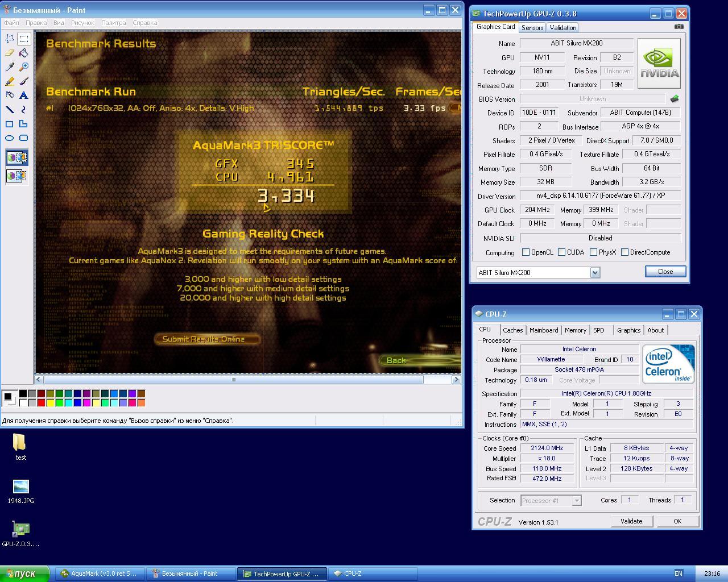Pick the yellow color swatch
This screenshot has height=582, width=728.
pos(50,403)
